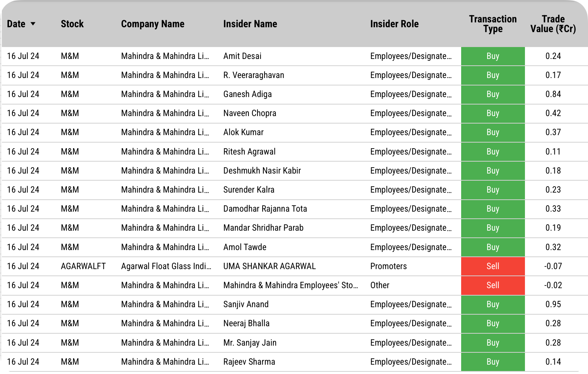Click the Insider Name column header
Screen dimensions: 588x374
point(250,24)
